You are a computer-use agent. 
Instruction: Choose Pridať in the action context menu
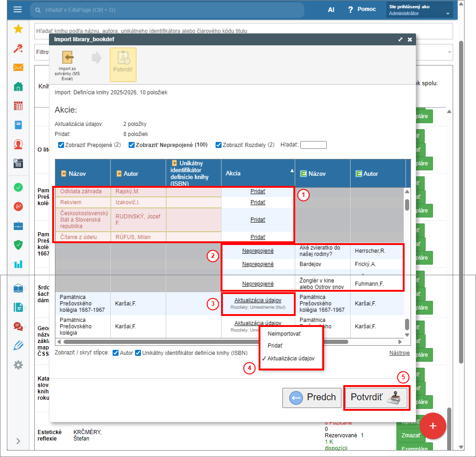[x=275, y=346]
